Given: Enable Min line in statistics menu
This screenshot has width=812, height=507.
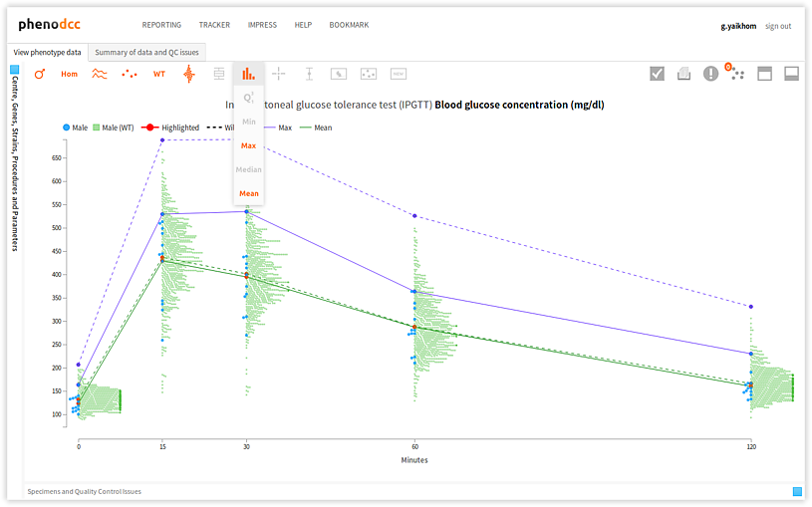Looking at the screenshot, I should pyautogui.click(x=249, y=122).
